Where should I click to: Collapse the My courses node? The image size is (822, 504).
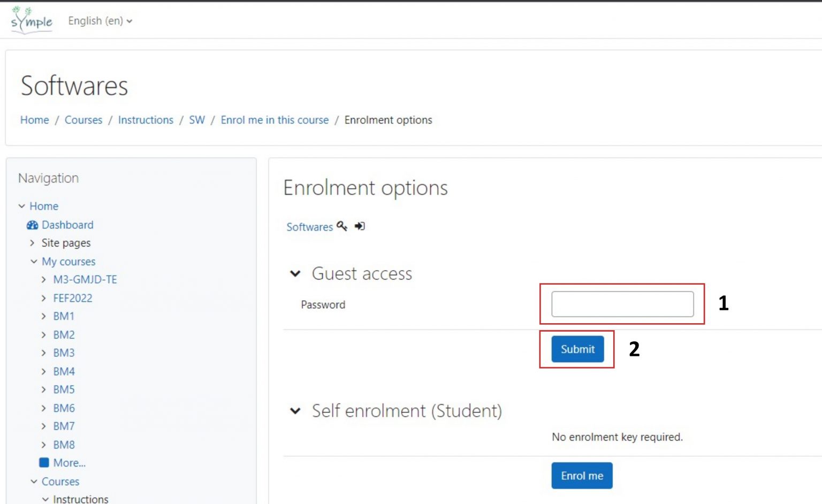pos(34,262)
